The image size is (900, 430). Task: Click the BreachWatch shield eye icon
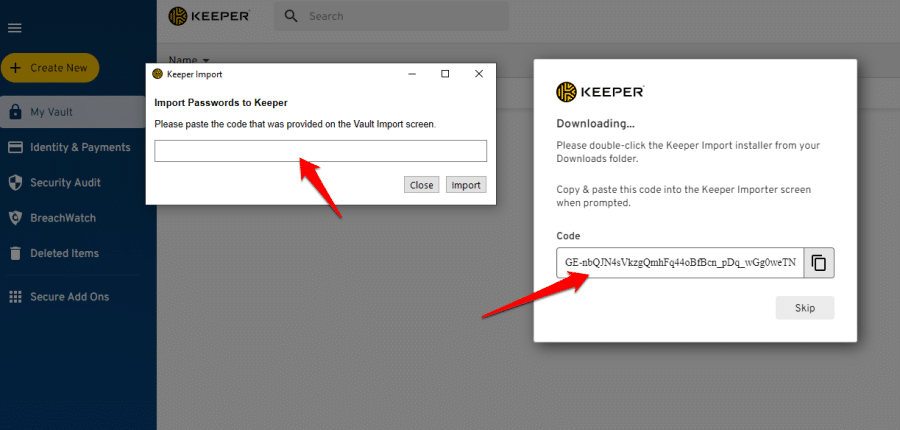15,218
